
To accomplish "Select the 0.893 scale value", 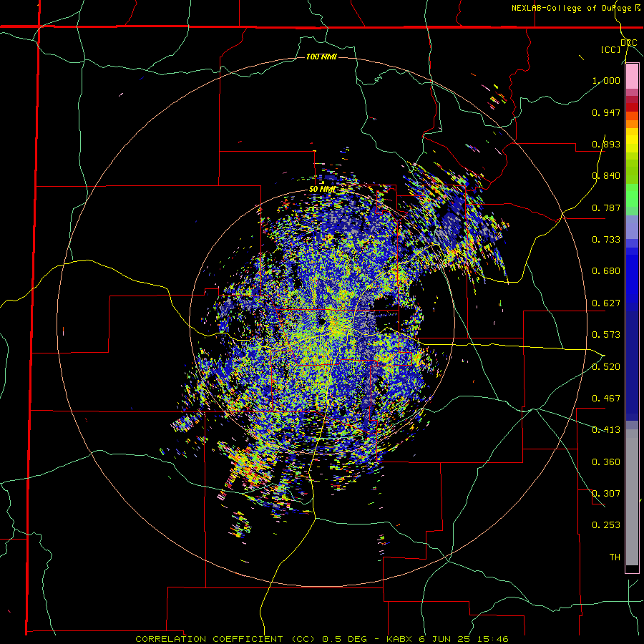I will coord(606,144).
